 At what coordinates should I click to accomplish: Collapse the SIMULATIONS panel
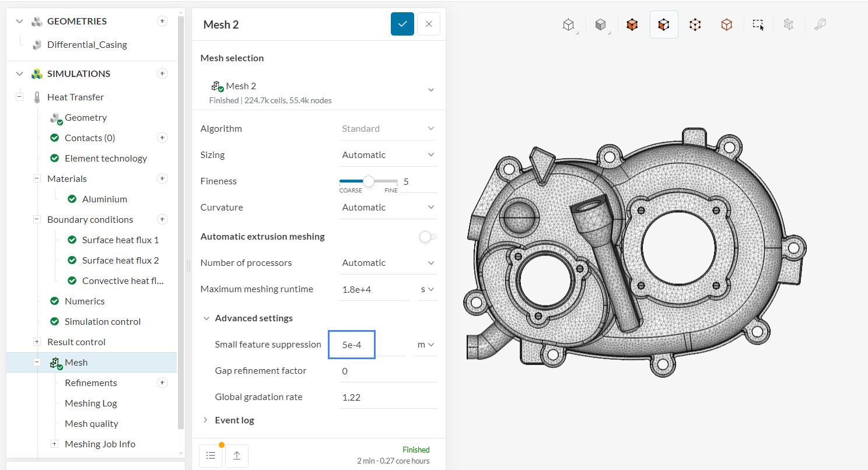click(19, 73)
